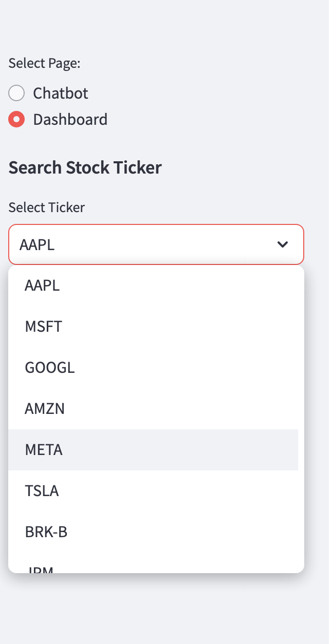Select the Dashboard radio button circle
The image size is (332, 644).
click(x=16, y=120)
